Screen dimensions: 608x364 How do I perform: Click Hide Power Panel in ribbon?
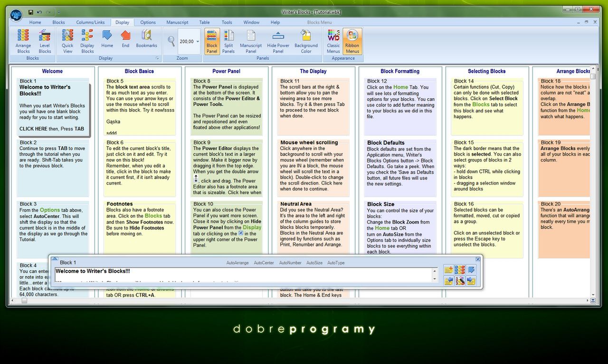pos(278,41)
